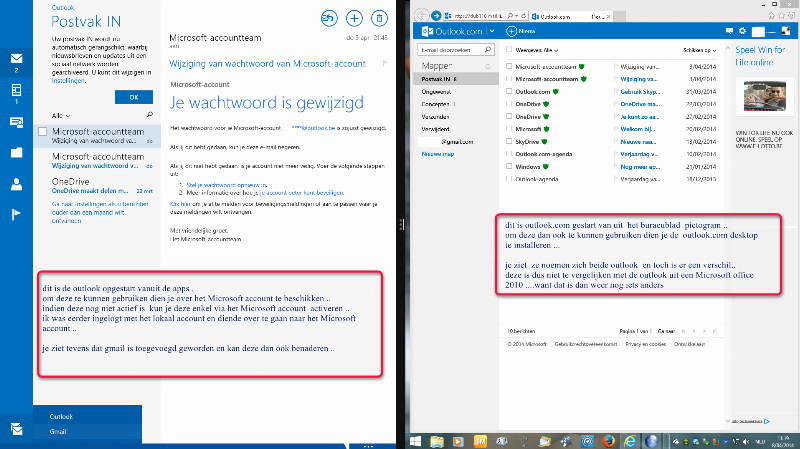The image size is (800, 449).
Task: Launch Firefox from the taskbar
Action: (x=608, y=441)
